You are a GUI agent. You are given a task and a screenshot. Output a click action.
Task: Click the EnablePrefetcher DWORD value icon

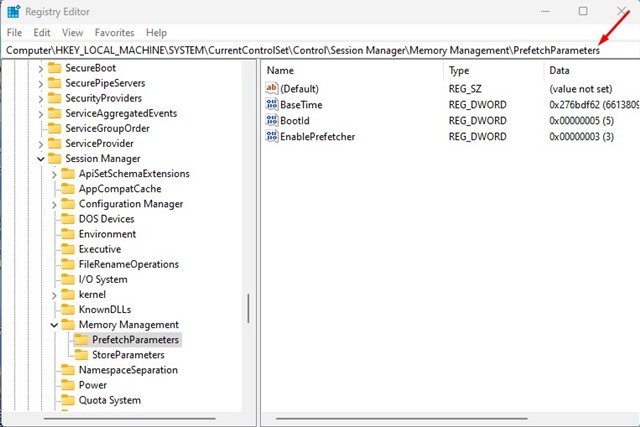(x=271, y=136)
